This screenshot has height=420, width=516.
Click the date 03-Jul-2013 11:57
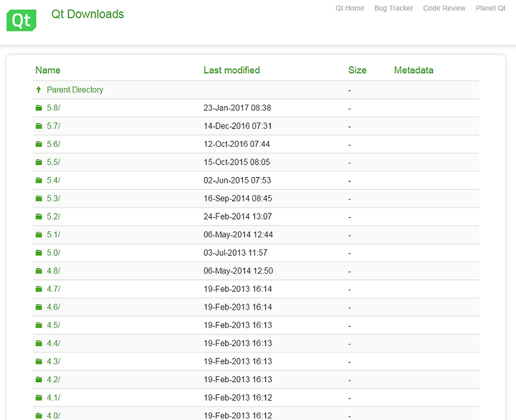pyautogui.click(x=235, y=252)
